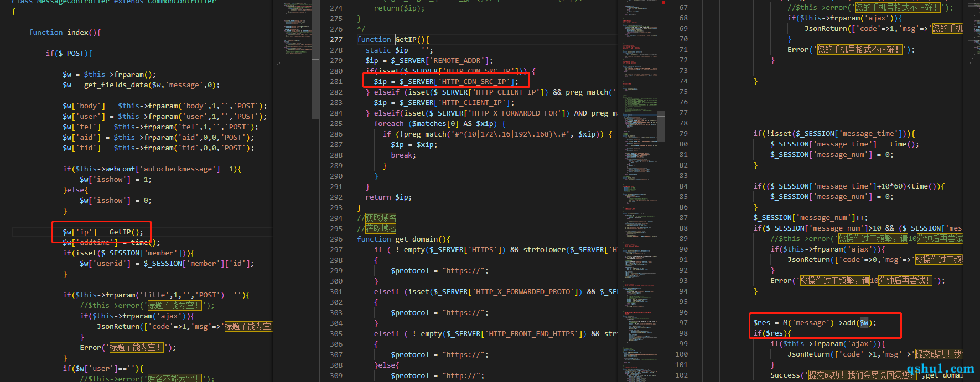Click the 'if($res){' line 98

(772, 333)
